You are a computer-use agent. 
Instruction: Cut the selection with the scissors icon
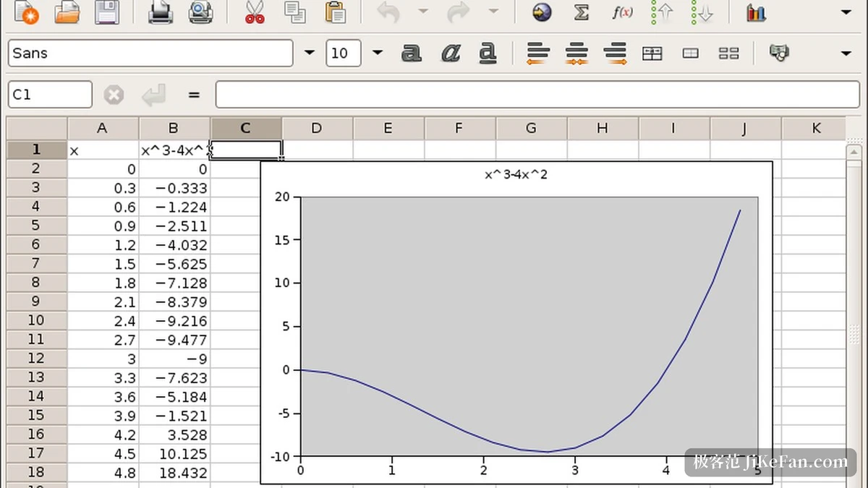tap(255, 12)
